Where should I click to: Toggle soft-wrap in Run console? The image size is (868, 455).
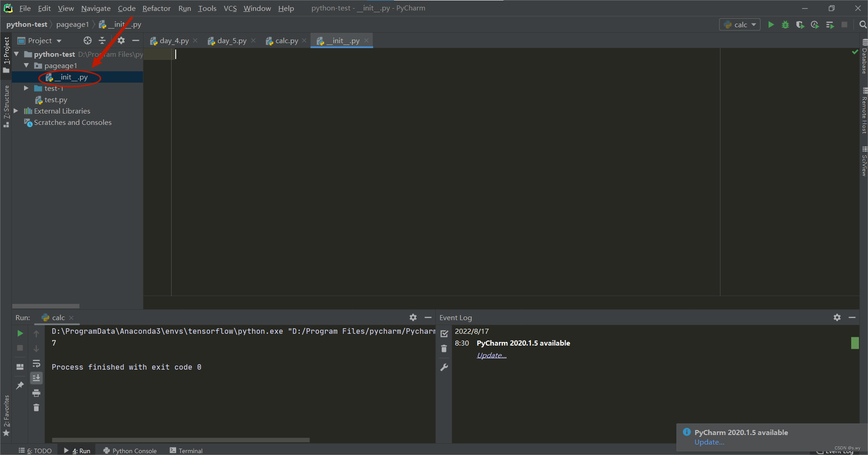36,363
